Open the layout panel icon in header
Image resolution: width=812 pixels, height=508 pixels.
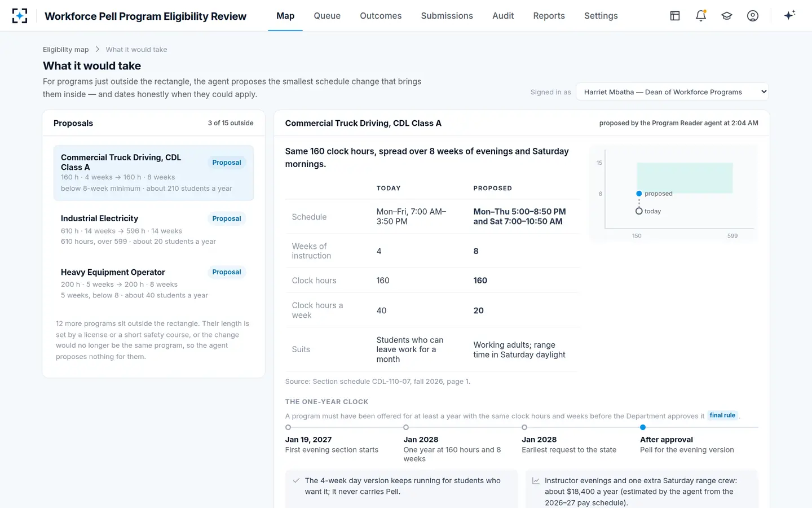coord(675,16)
